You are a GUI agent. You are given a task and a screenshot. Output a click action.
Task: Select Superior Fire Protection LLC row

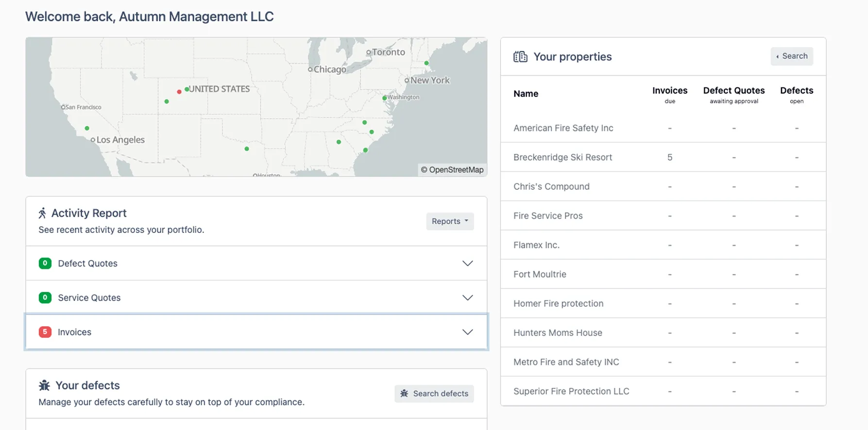point(663,391)
